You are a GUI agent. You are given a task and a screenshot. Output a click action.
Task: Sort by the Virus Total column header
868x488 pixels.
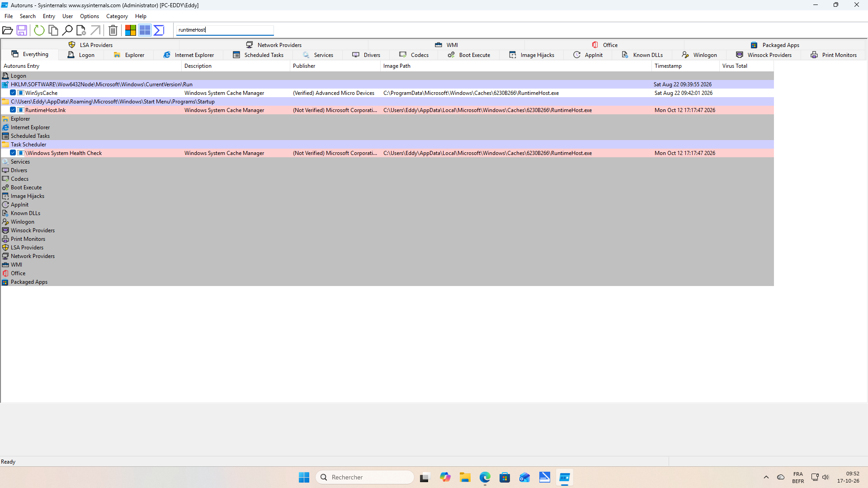(x=746, y=66)
